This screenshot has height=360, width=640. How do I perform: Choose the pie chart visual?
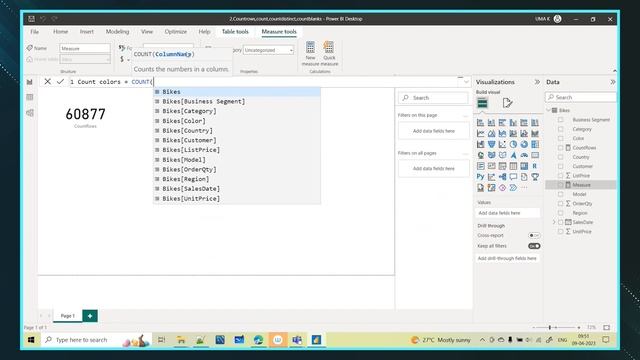513,144
